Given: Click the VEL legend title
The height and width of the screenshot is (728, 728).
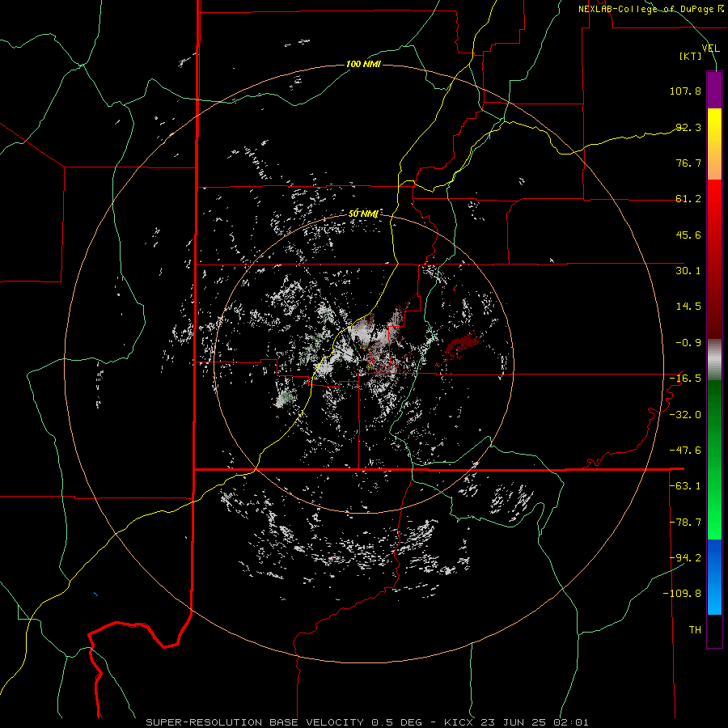Looking at the screenshot, I should click(x=710, y=49).
